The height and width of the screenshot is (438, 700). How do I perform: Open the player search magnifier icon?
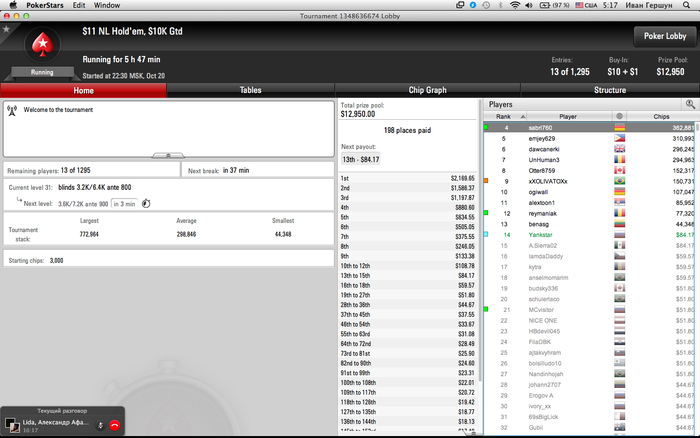(x=690, y=104)
